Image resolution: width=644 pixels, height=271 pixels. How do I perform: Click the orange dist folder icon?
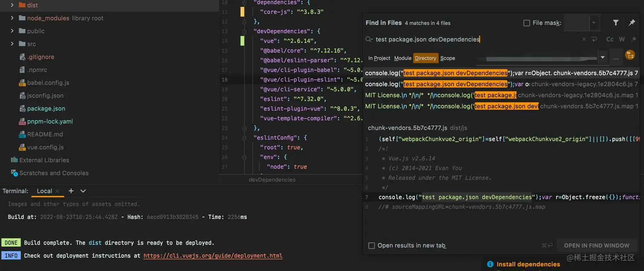[x=22, y=5]
